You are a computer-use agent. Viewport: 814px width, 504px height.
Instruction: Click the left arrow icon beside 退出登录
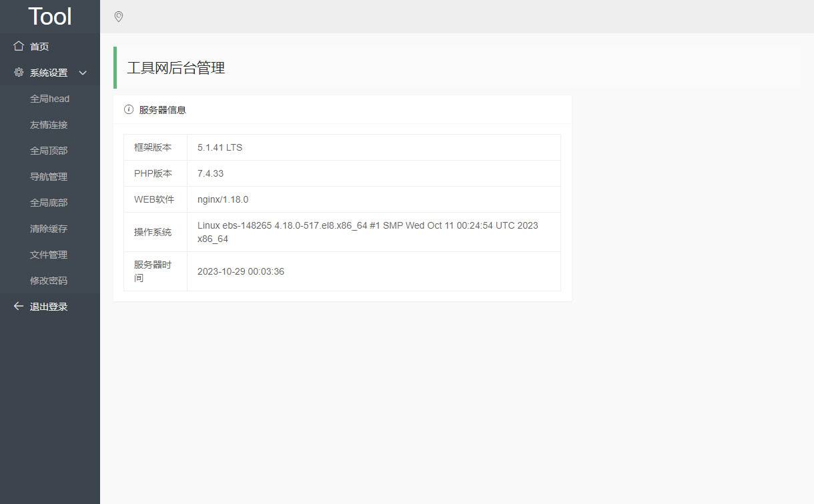(18, 306)
